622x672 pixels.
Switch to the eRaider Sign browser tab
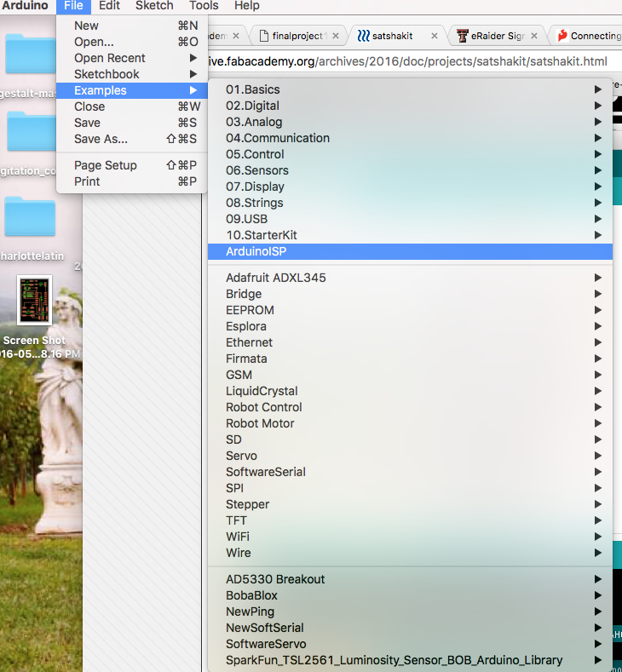(498, 36)
